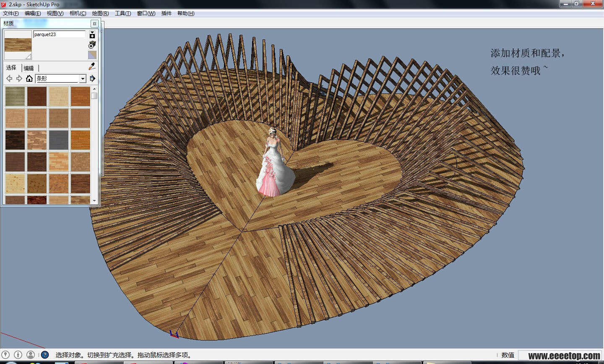Viewport: 604px width, 364px height.
Task: Select the near-black dark wood swatch
Action: pos(15,140)
